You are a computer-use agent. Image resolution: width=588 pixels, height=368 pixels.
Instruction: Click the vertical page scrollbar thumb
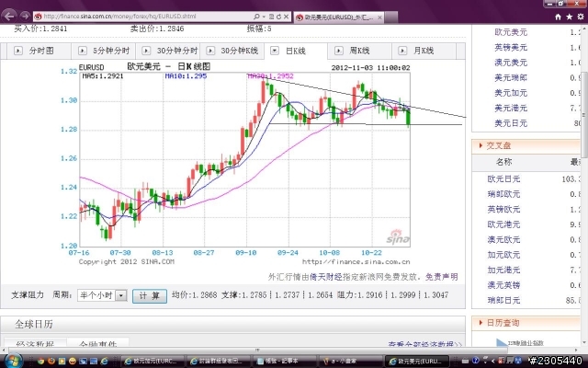tap(584, 114)
